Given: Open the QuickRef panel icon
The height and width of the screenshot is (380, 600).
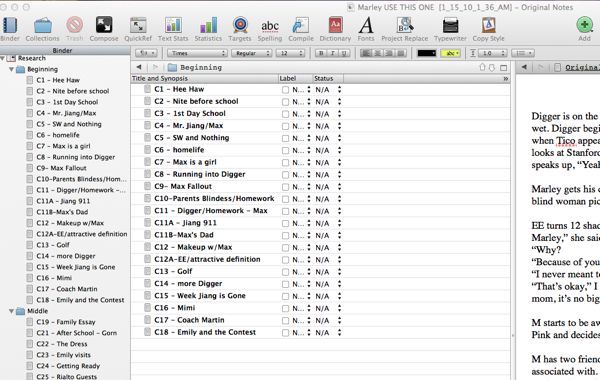Looking at the screenshot, I should tap(138, 25).
